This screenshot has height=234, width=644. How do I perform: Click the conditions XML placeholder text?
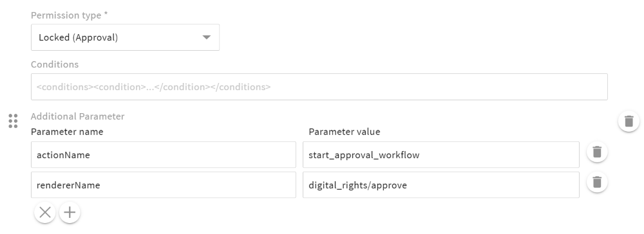154,87
